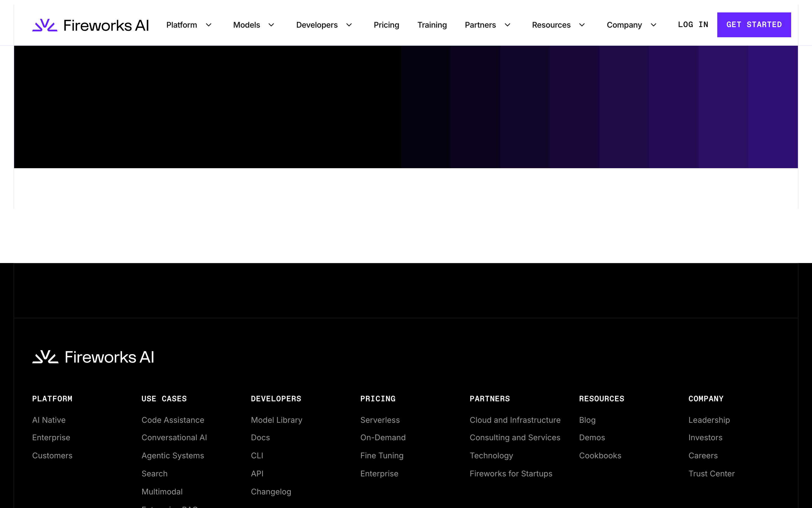Open Docs footer link

pyautogui.click(x=261, y=437)
